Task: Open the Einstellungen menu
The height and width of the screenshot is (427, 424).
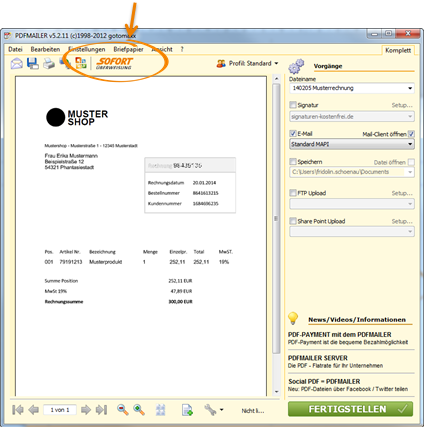Action: [x=87, y=49]
